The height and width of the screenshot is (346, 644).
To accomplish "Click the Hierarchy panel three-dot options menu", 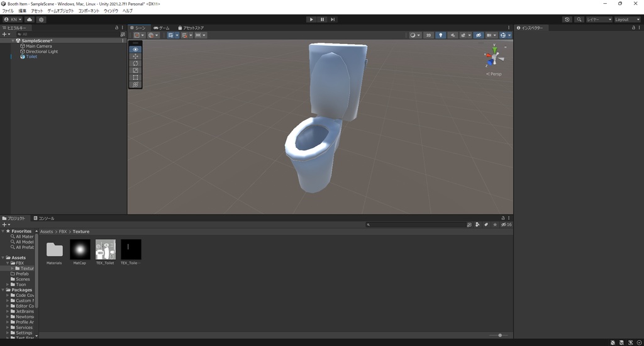I will pyautogui.click(x=123, y=28).
